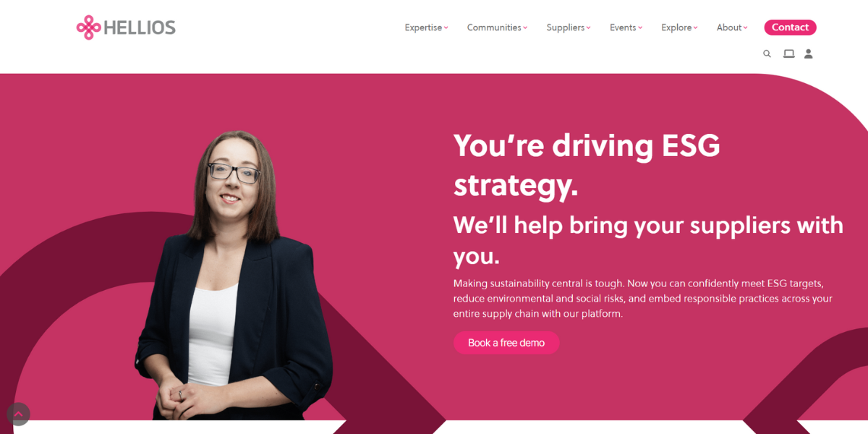The width and height of the screenshot is (868, 434).
Task: Click the You're driving ESG strategy heading
Action: coord(587,165)
